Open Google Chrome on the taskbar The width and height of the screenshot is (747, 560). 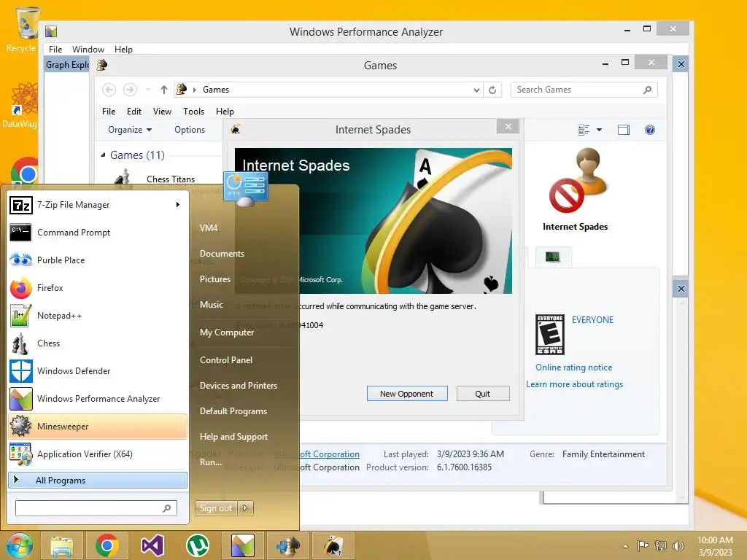tap(107, 545)
